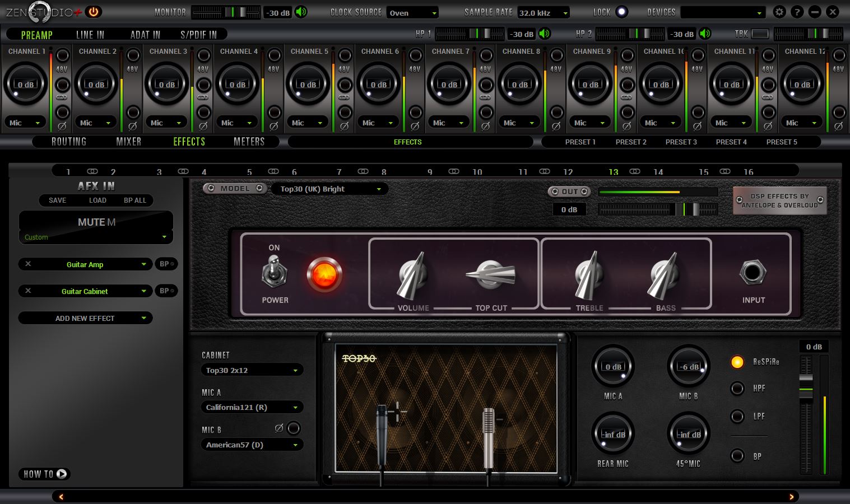Switch to the LINE IN tab

90,35
